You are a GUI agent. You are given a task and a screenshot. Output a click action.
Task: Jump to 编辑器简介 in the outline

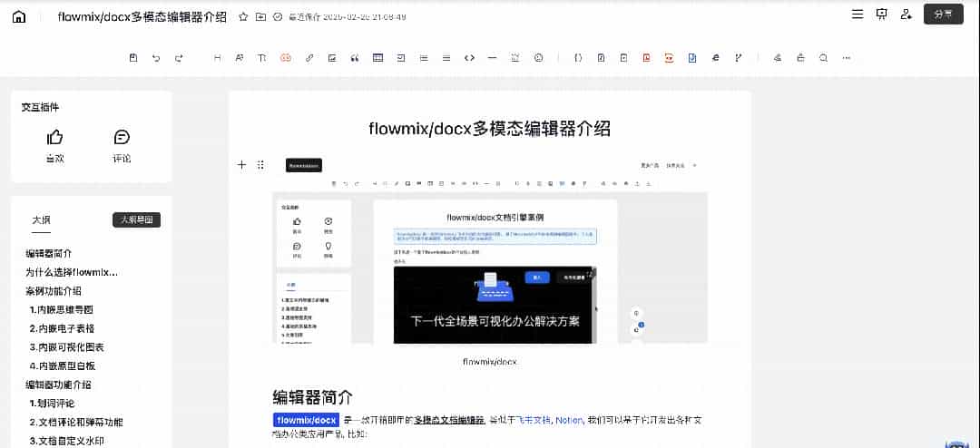[x=49, y=254]
